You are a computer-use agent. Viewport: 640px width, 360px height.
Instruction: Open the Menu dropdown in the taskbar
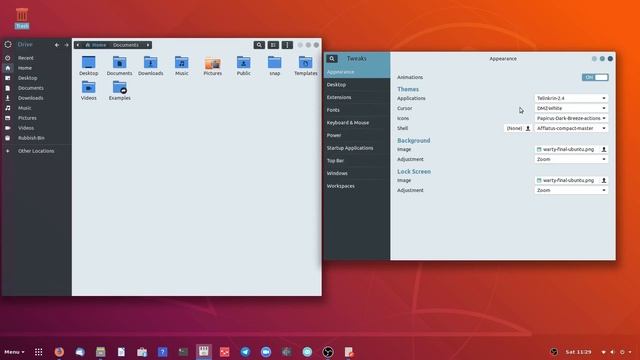click(14, 352)
